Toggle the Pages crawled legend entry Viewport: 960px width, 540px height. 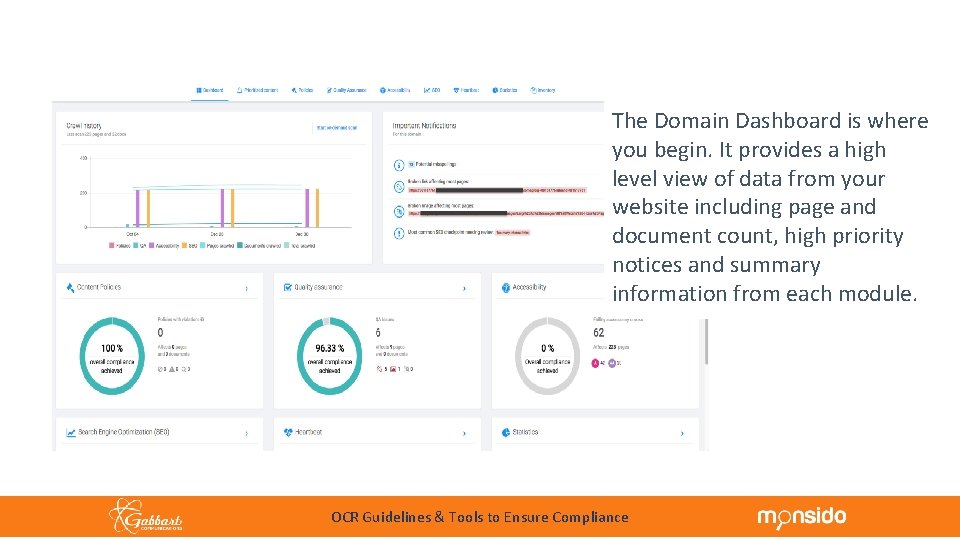(217, 246)
